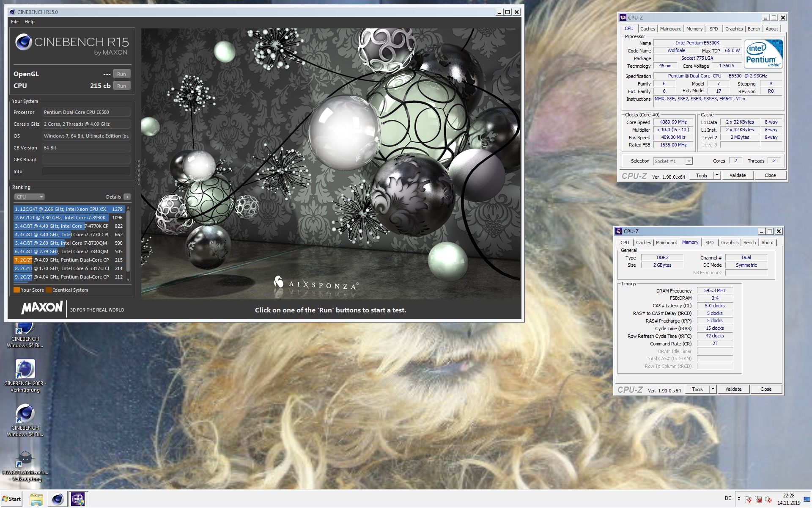Switch to Mainboard tab in upper CPU-Z
Image resolution: width=812 pixels, height=508 pixels.
671,29
